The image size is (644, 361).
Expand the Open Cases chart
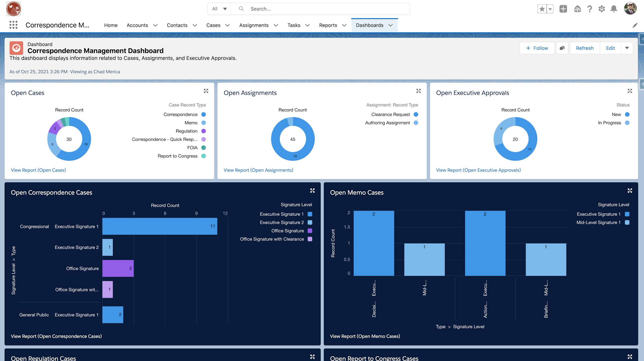[x=206, y=91]
